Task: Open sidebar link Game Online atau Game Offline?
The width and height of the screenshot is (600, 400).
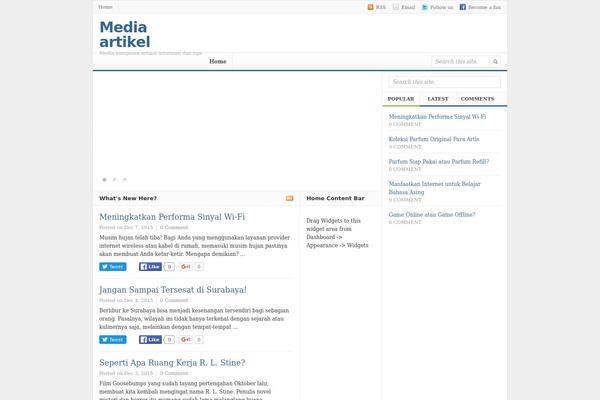Action: coord(432,215)
